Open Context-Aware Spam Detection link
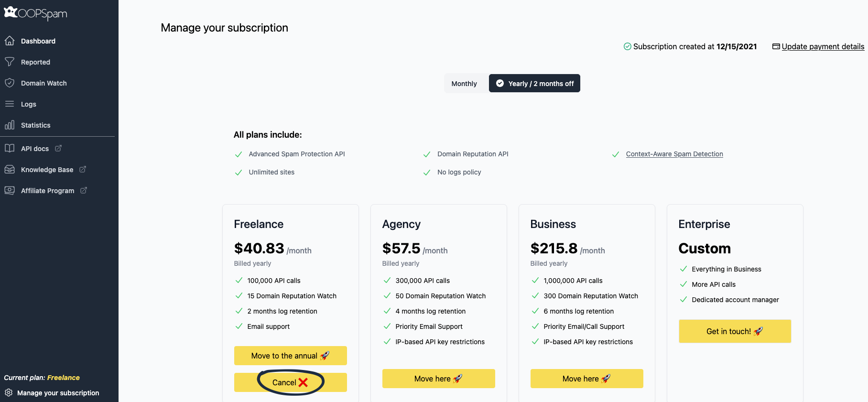Image resolution: width=868 pixels, height=402 pixels. (674, 154)
